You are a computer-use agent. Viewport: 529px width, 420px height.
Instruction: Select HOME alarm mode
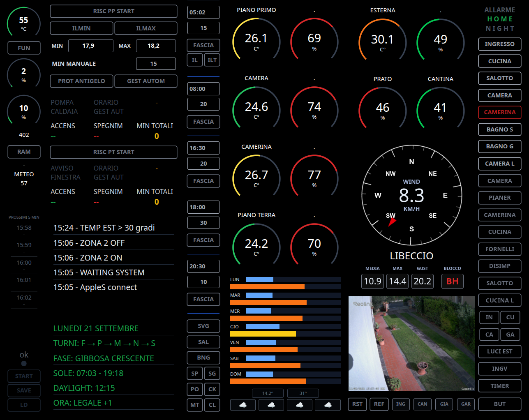[500, 19]
